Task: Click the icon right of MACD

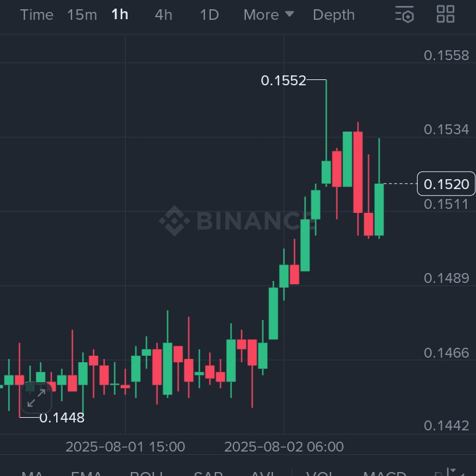Action: [x=451, y=472]
